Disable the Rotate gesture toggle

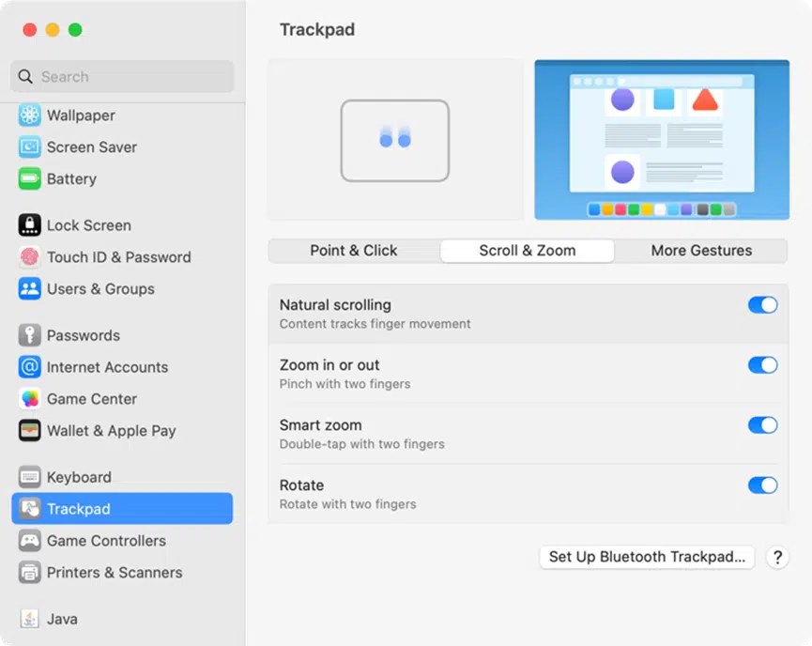[x=762, y=485]
